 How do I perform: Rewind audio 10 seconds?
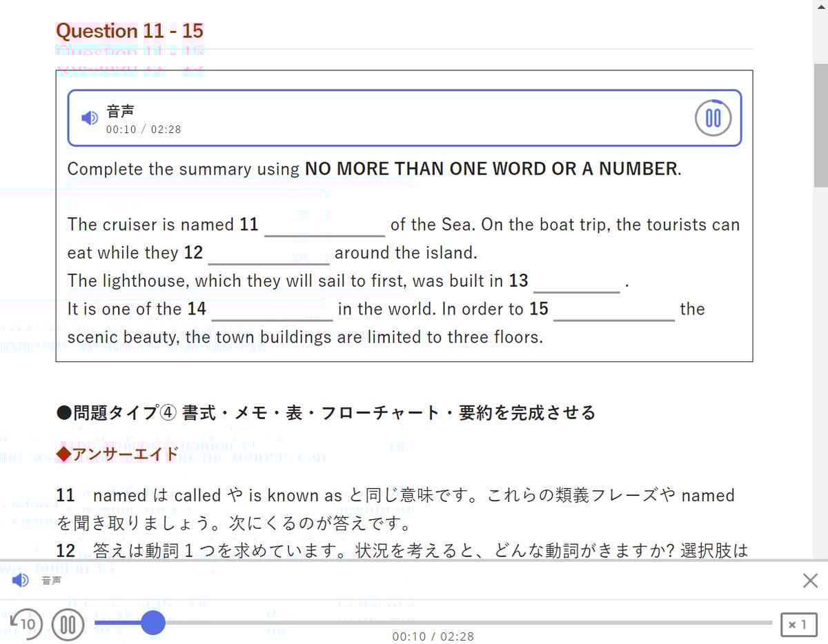26,623
